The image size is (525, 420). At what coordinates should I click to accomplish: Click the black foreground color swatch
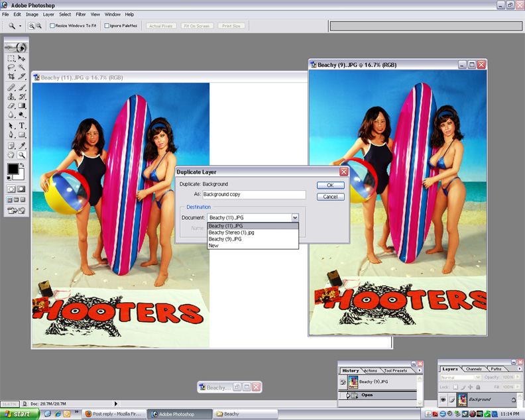tap(13, 170)
